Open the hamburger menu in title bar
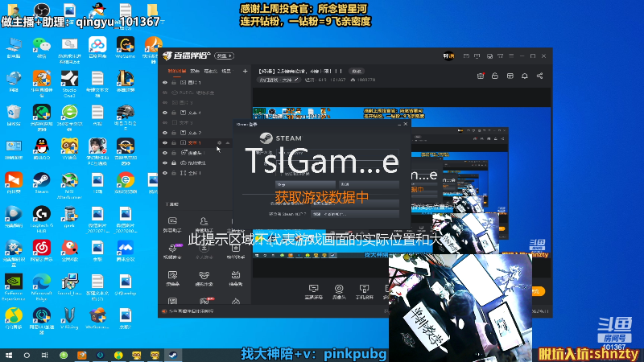The width and height of the screenshot is (644, 362). (511, 56)
